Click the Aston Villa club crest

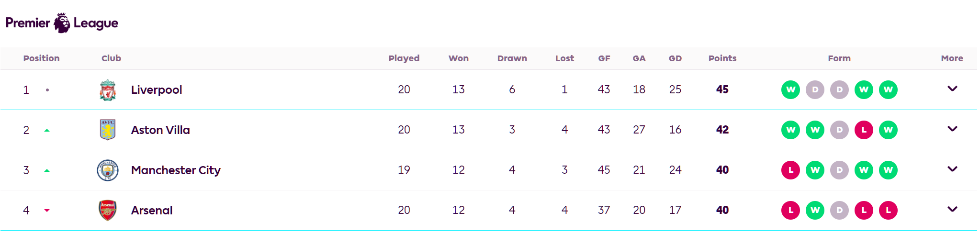coord(108,130)
